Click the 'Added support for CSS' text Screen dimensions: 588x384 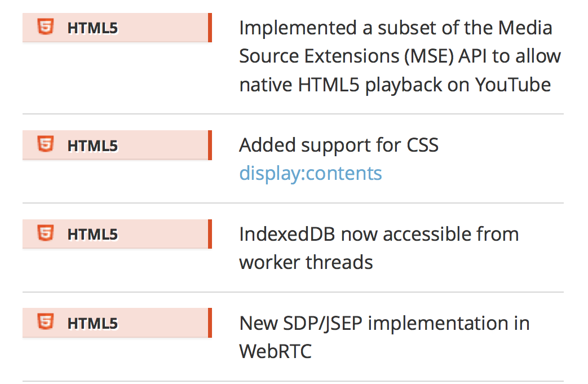pyautogui.click(x=339, y=145)
